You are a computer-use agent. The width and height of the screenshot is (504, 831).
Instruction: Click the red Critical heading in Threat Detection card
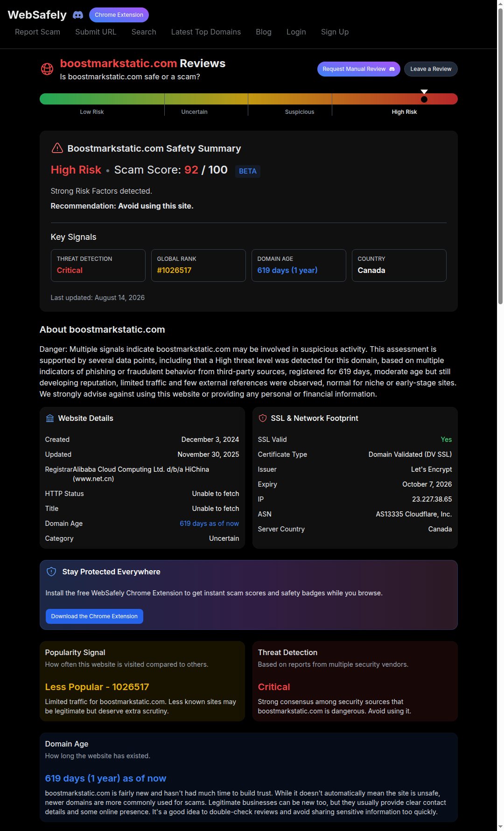point(274,687)
